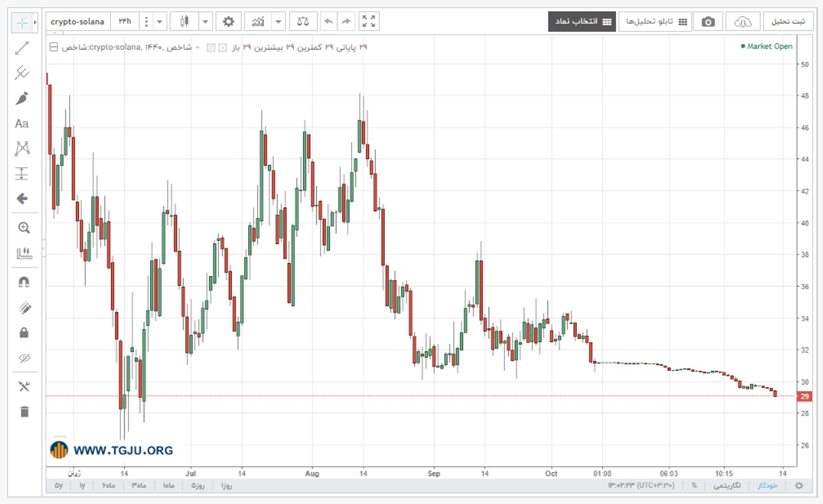823x504 pixels.
Task: Click the compare scales balance icon
Action: click(303, 22)
